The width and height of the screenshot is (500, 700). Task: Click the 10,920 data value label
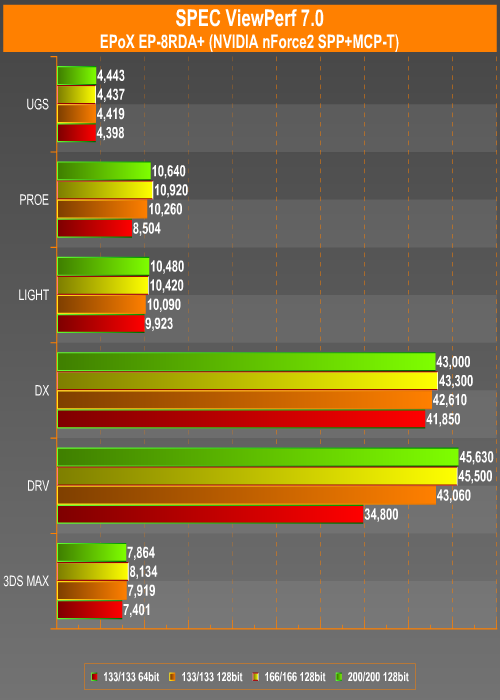(x=171, y=190)
